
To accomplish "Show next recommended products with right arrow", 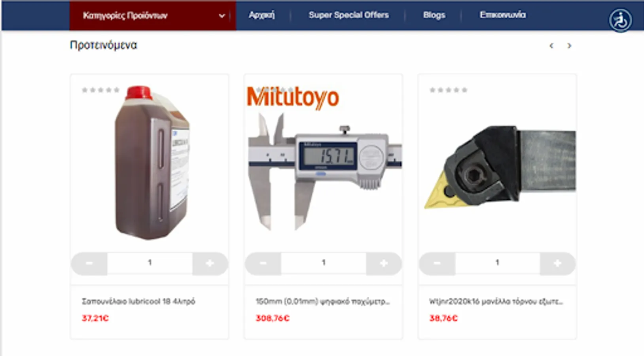I will pos(569,45).
